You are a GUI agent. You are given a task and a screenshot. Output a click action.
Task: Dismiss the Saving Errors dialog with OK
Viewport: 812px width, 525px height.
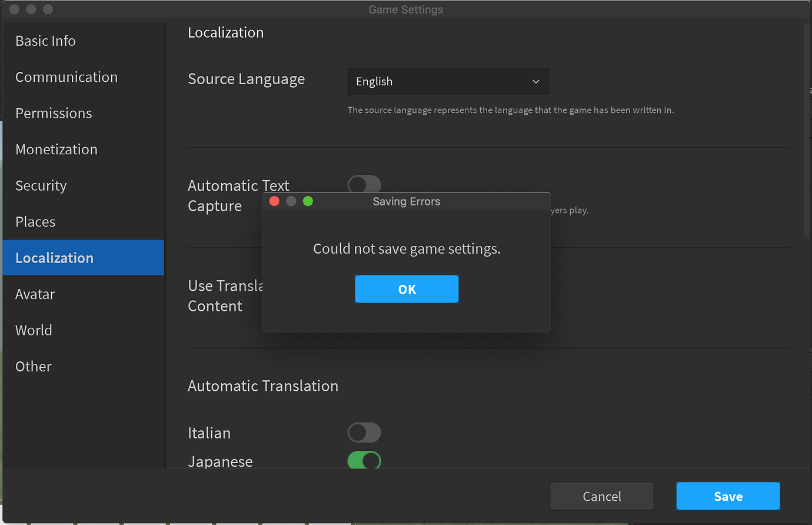407,289
